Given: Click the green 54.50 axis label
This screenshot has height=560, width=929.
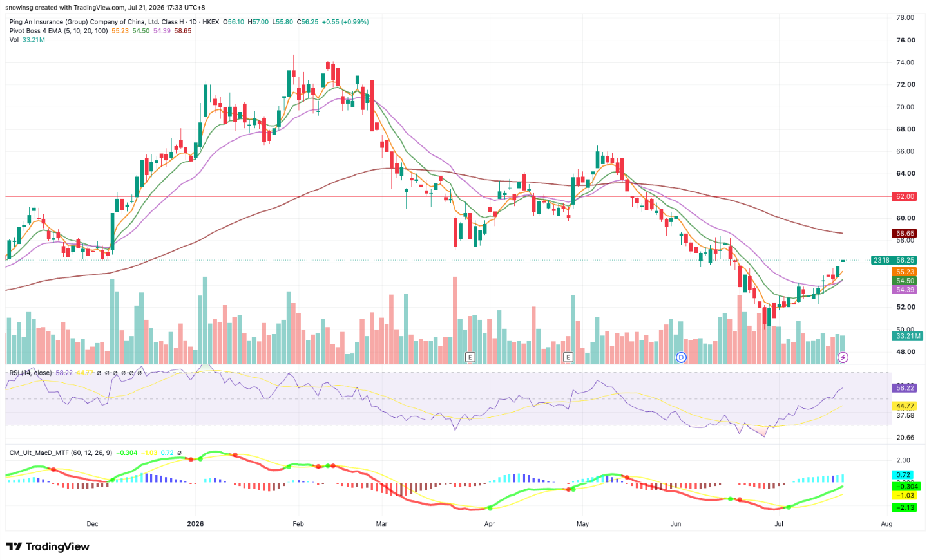Looking at the screenshot, I should pyautogui.click(x=905, y=281).
